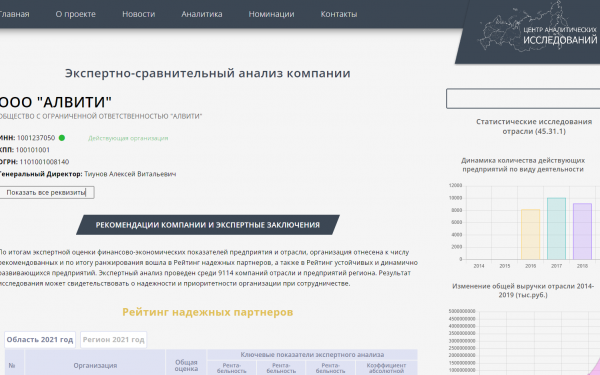
Task: Open the Контакты page
Action: click(339, 14)
